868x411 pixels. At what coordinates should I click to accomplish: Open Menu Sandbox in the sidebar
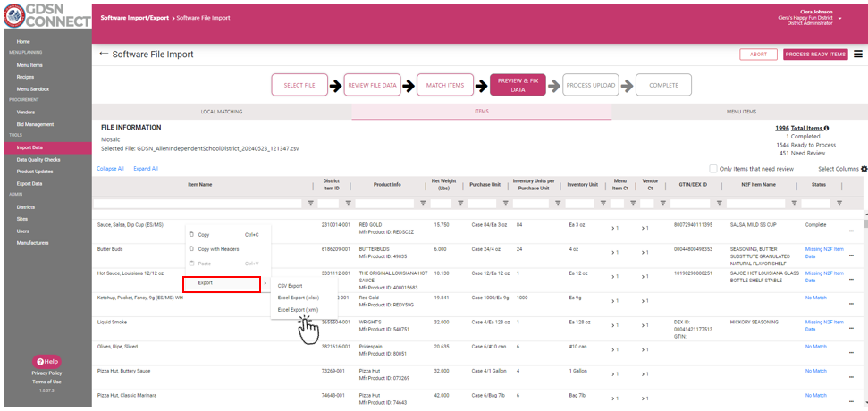coord(33,89)
